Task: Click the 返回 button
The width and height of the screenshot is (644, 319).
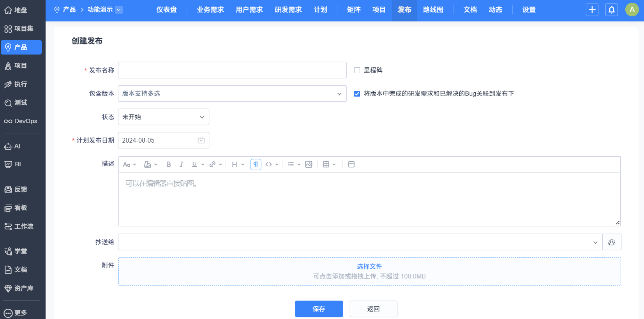Action: 373,309
